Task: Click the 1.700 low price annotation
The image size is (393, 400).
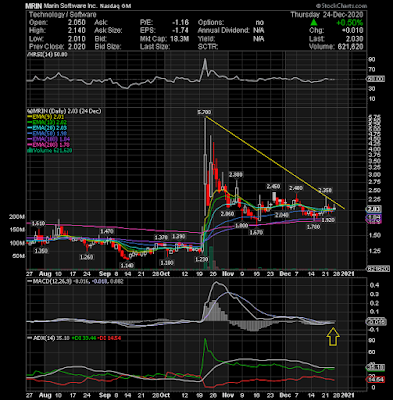Action: 313,227
